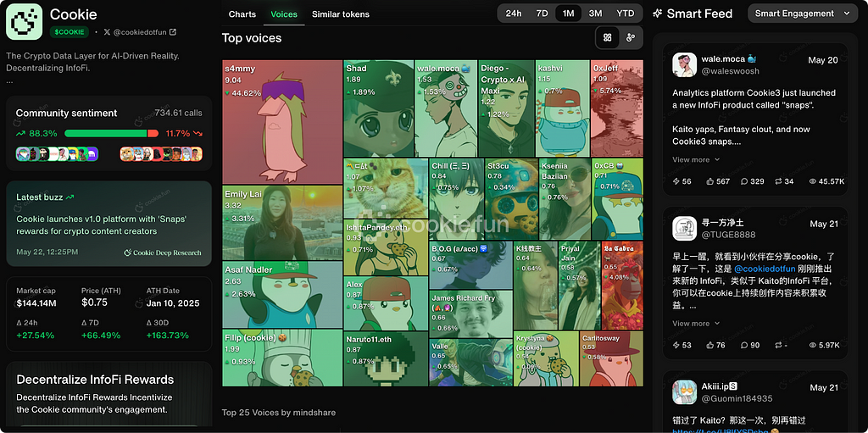The height and width of the screenshot is (433, 868).
Task: Switch to the Charts tab
Action: [x=242, y=14]
